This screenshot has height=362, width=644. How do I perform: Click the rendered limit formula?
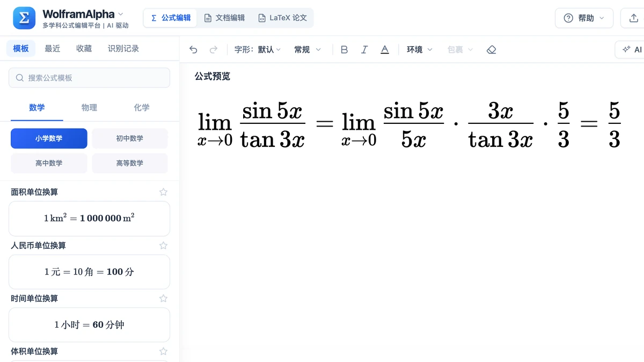[x=409, y=125]
